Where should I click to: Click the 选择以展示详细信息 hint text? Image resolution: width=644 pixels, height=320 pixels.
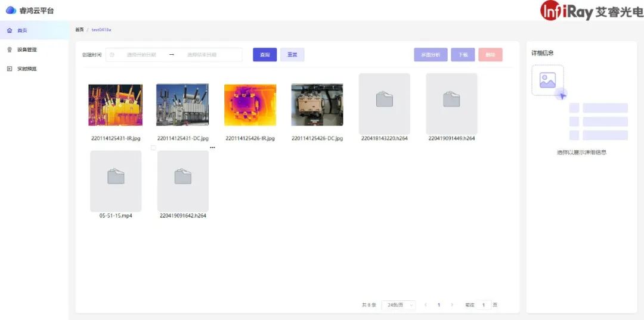581,152
